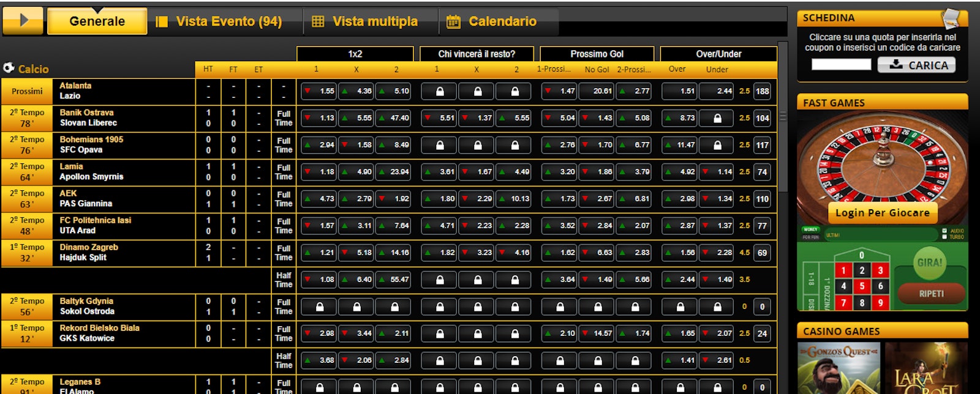Click the Vista multipla grid icon
Viewport: 980px width, 394px height.
pos(318,22)
